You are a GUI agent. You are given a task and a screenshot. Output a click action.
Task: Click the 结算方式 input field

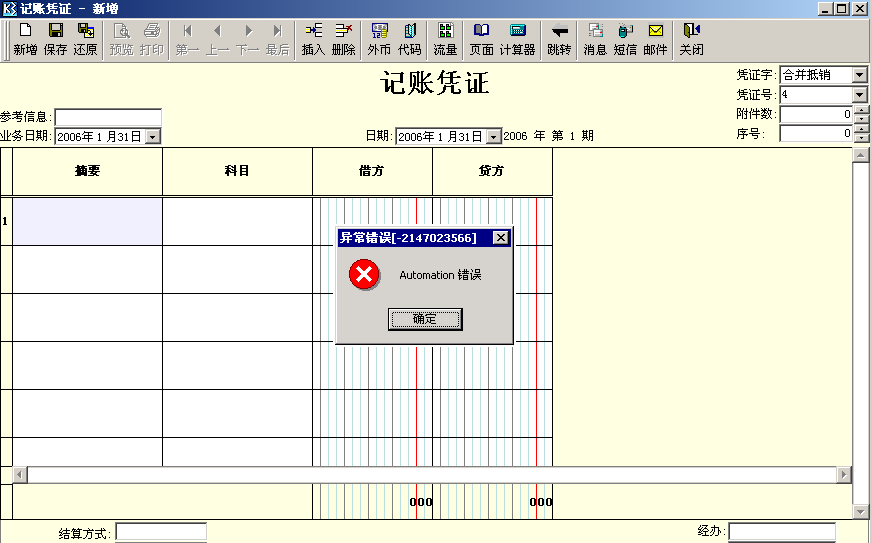161,532
